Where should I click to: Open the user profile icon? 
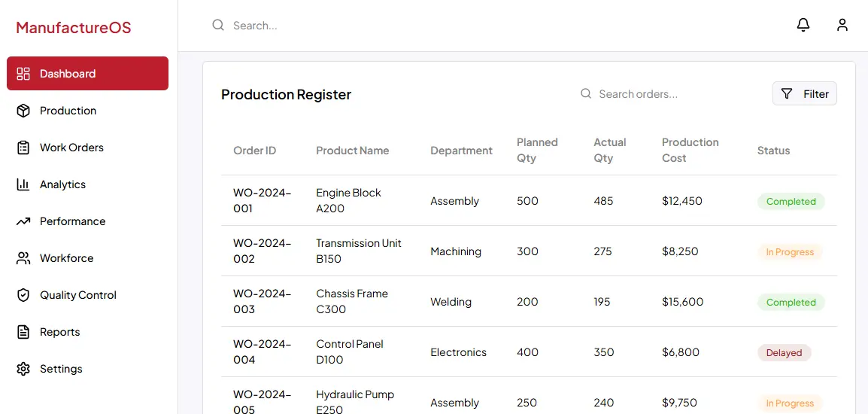[x=842, y=25]
